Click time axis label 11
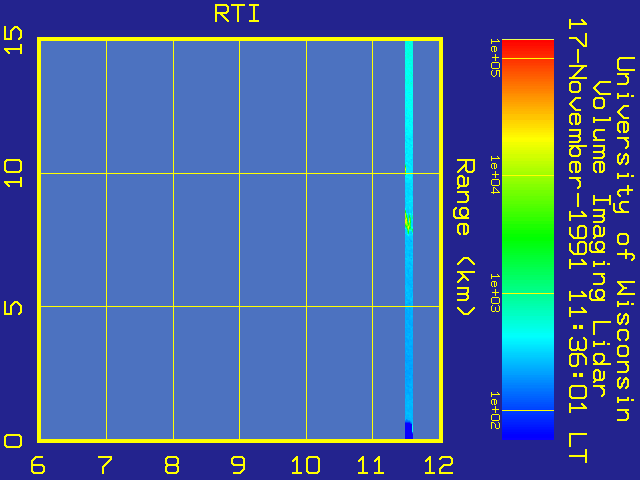The height and width of the screenshot is (480, 640). pyautogui.click(x=371, y=465)
